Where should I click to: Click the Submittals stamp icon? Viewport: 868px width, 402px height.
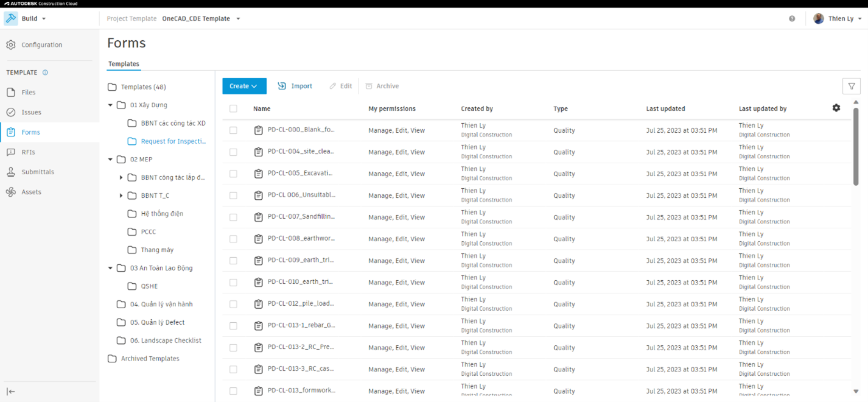[x=11, y=172]
